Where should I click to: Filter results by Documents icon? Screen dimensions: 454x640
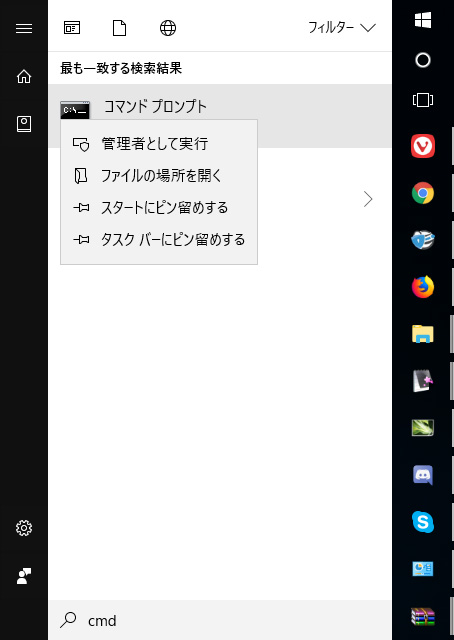119,28
